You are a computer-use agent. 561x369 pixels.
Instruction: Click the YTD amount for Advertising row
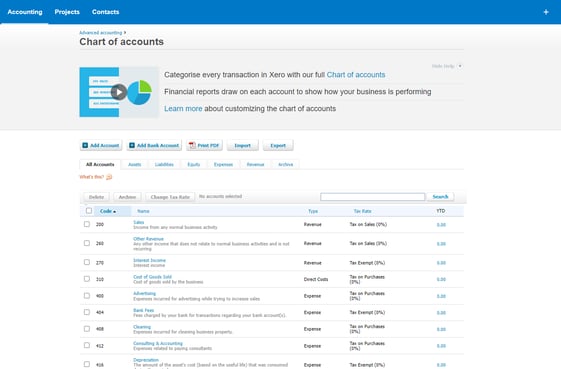click(441, 296)
